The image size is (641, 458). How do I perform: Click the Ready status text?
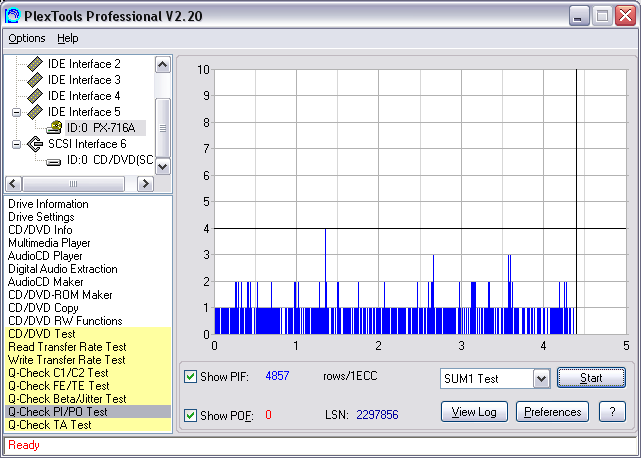coord(24,445)
